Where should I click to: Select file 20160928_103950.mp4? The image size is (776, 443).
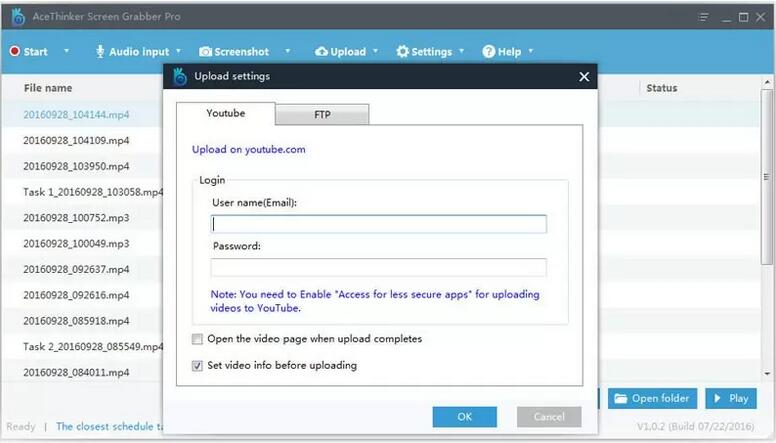tap(76, 166)
